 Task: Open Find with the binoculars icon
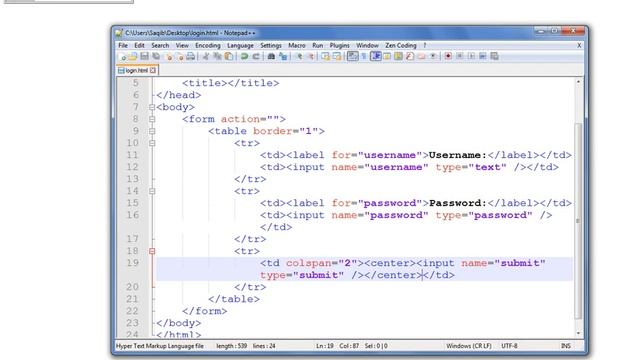coord(271,56)
